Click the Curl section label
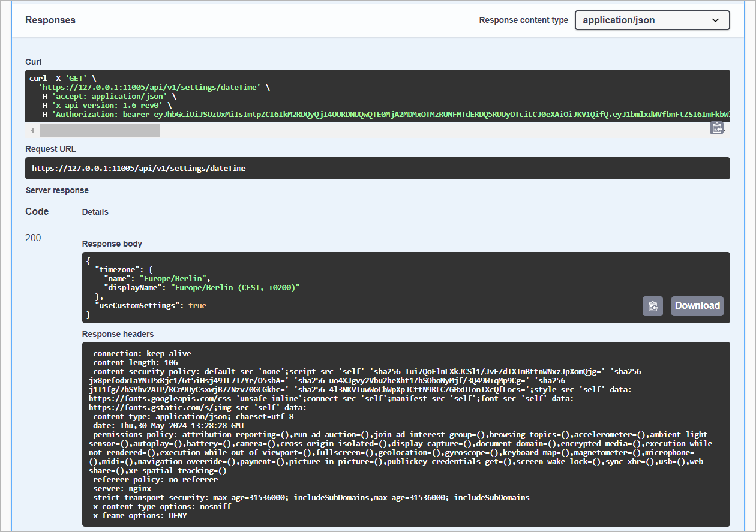 click(x=33, y=62)
